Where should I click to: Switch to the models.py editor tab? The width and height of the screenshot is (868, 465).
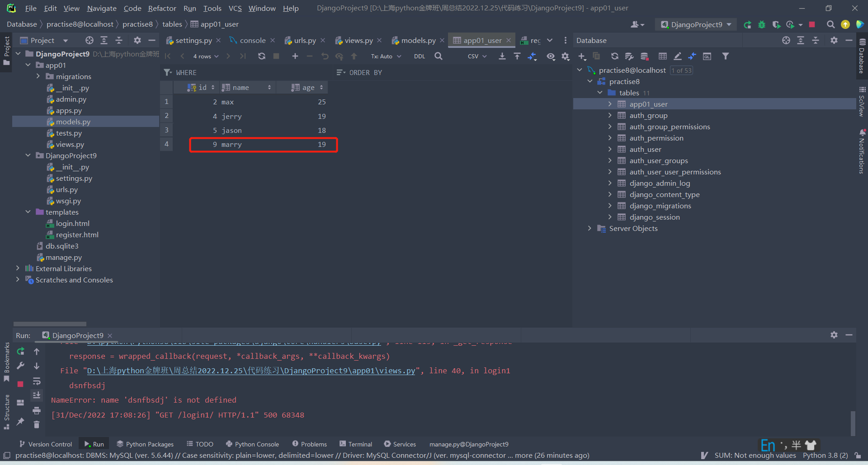(x=418, y=40)
